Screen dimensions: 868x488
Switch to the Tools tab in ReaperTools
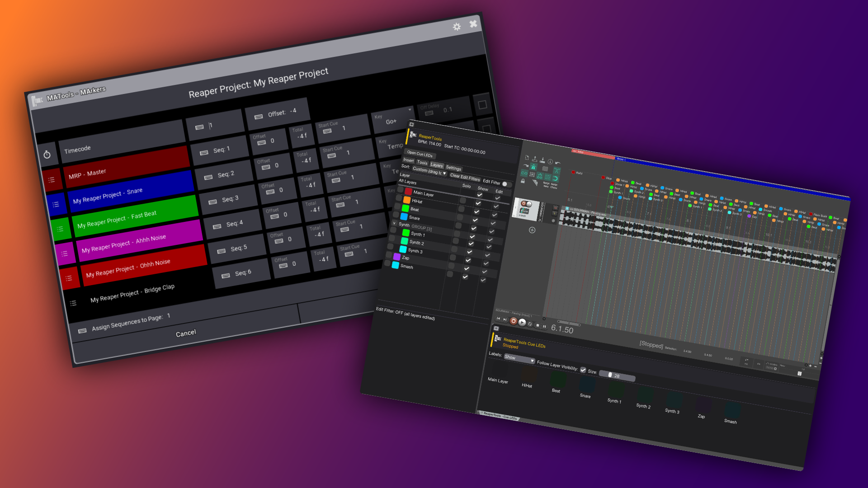click(422, 163)
